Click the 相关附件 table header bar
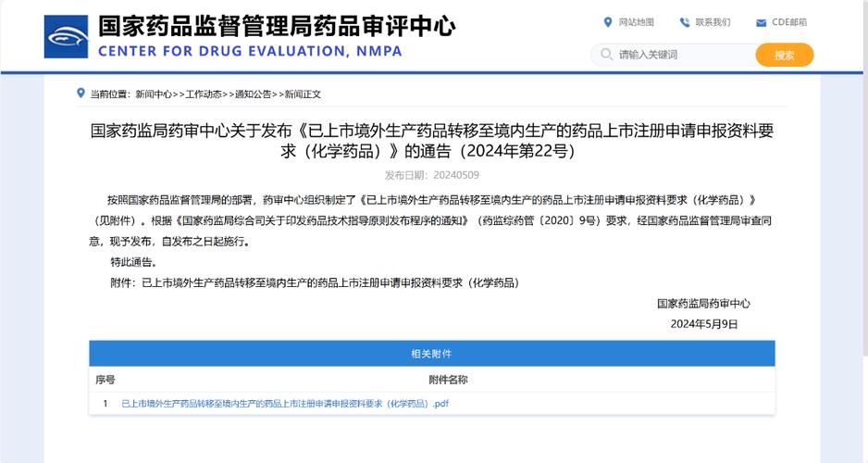868x463 pixels. [x=432, y=354]
